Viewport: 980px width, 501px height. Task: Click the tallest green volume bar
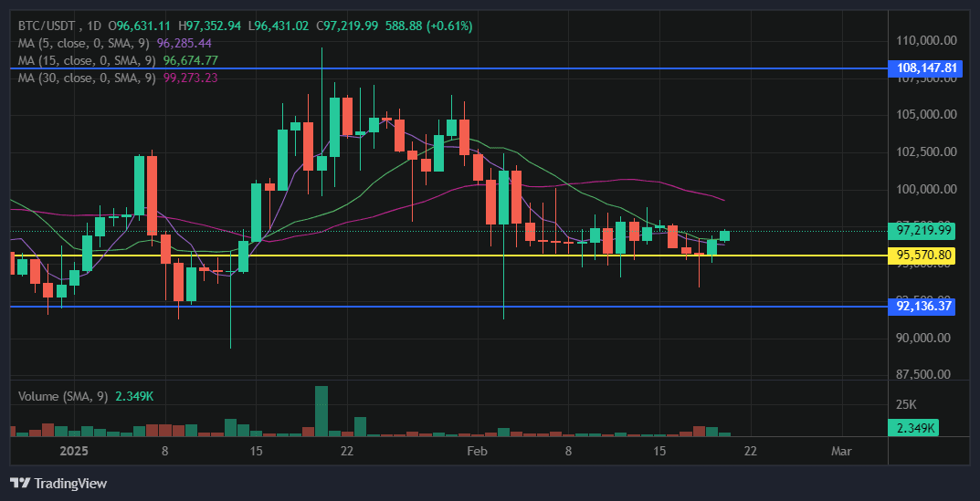pos(321,411)
